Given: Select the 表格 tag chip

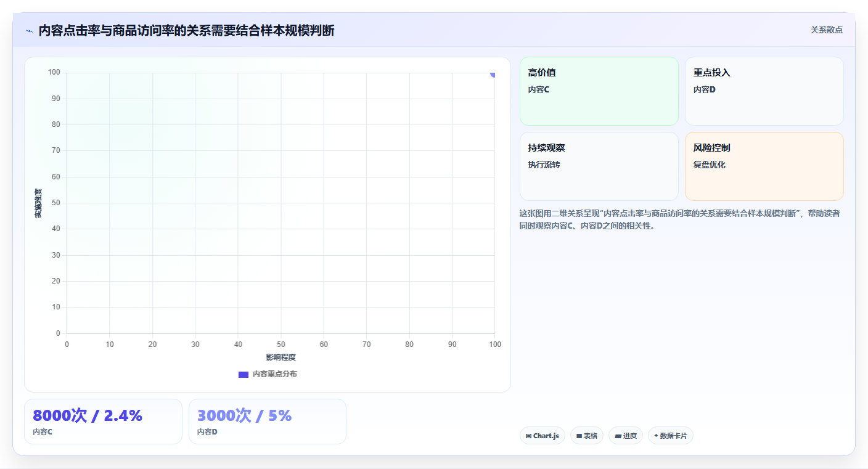Looking at the screenshot, I should (x=587, y=436).
